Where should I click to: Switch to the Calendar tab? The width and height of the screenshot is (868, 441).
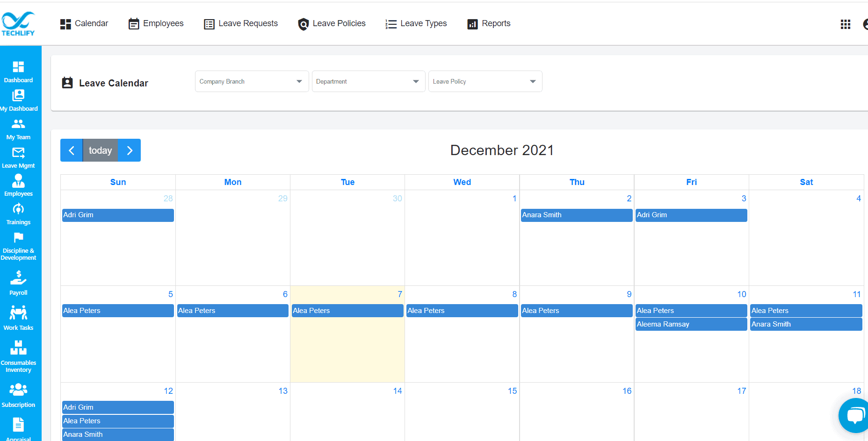pos(84,23)
